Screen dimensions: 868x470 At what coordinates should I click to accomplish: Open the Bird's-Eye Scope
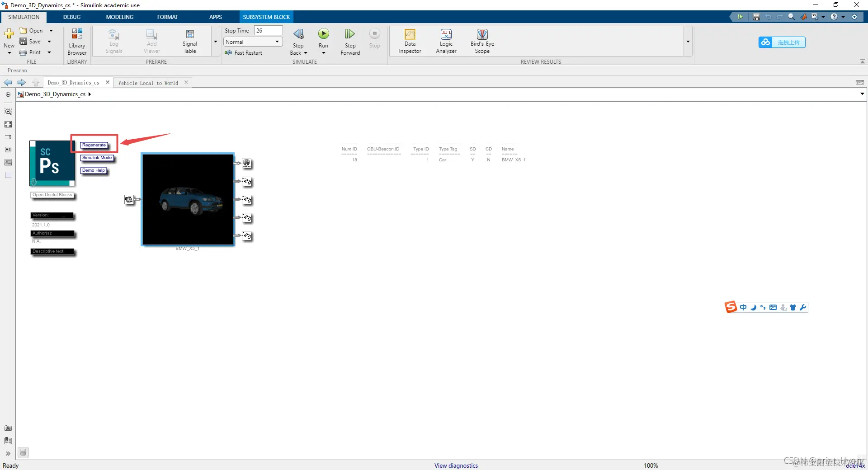[482, 42]
